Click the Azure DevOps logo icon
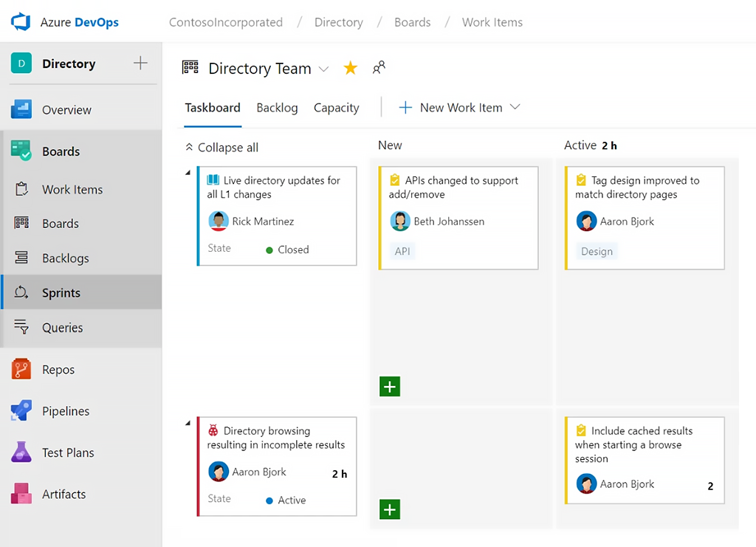Screen dimensions: 756x547 click(21, 22)
